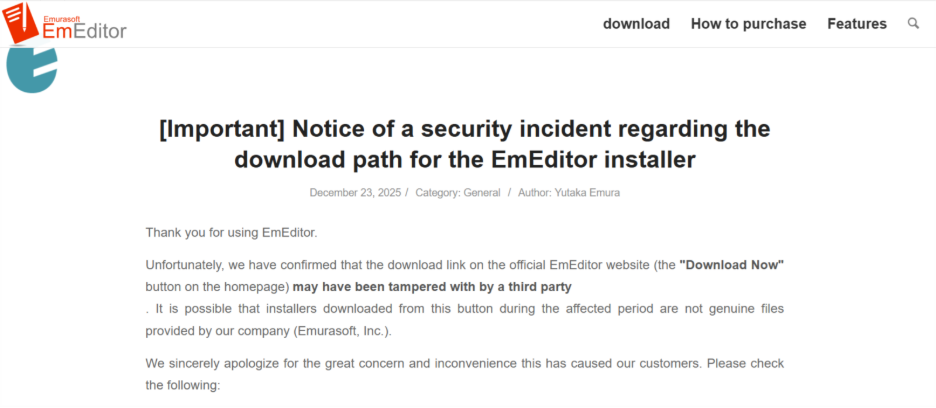Open the General category link
936x408 pixels.
(481, 193)
